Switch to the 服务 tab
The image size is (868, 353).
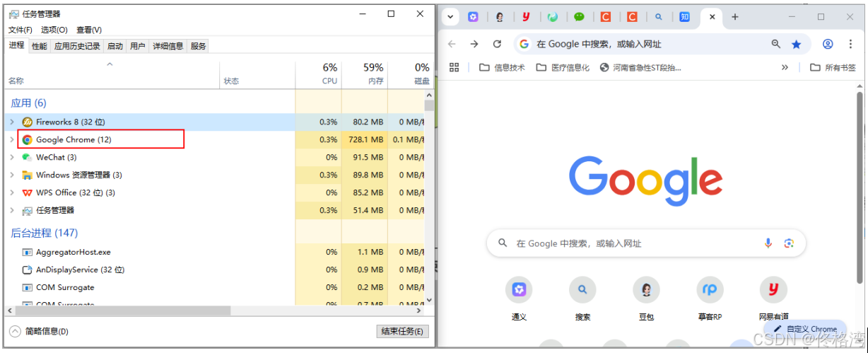click(198, 46)
